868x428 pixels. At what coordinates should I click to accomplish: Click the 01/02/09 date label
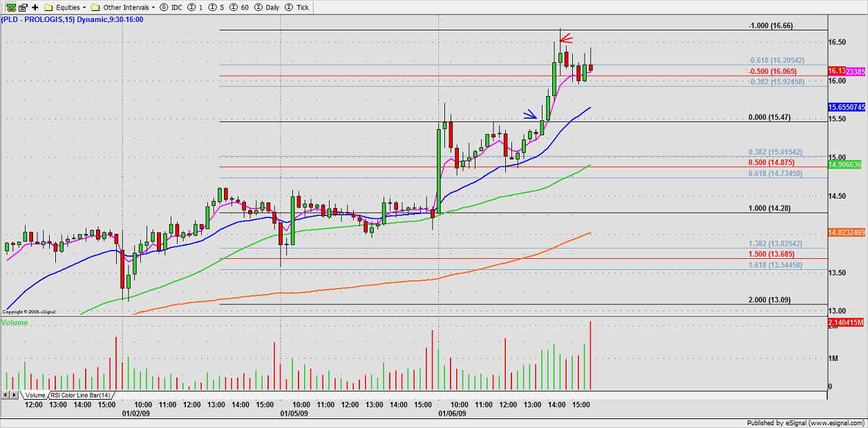135,414
